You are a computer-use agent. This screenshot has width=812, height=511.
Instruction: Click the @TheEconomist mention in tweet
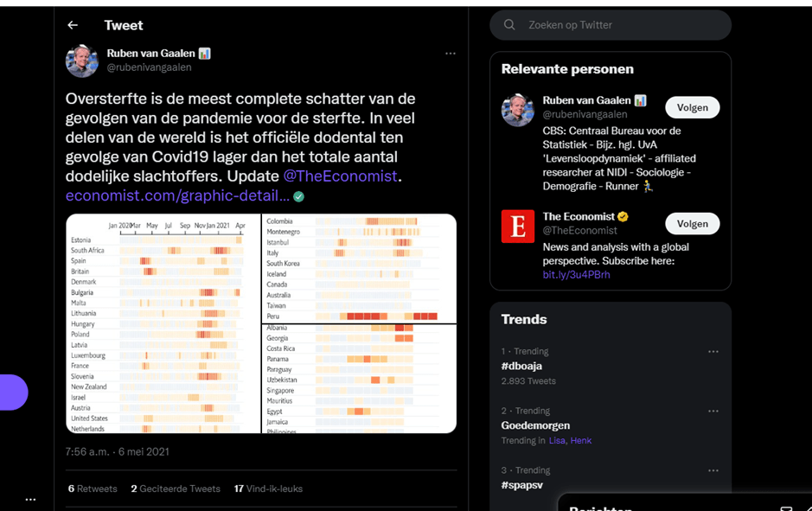point(340,176)
